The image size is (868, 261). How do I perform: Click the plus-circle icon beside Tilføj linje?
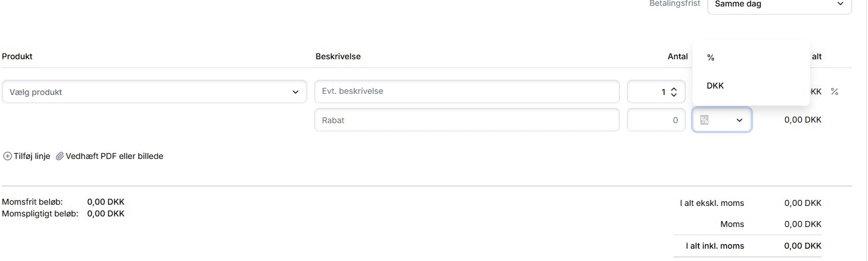8,157
